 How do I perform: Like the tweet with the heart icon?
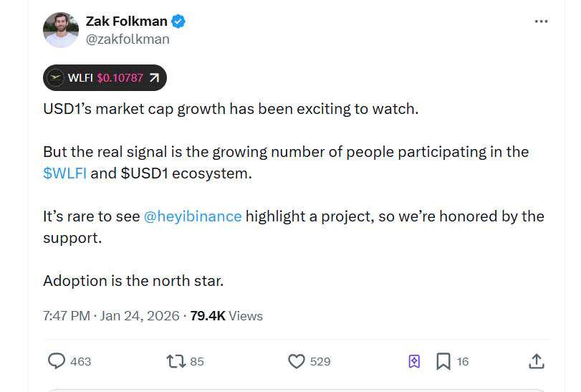coord(296,361)
